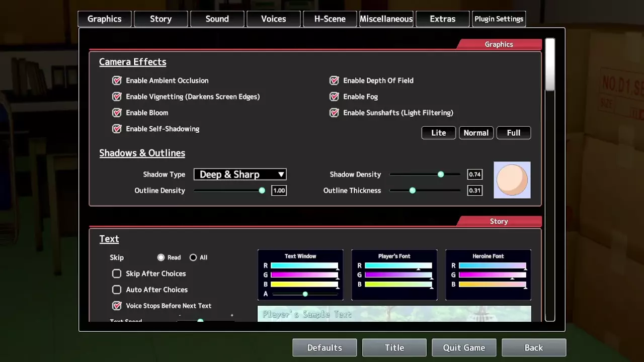Toggle the Enable Bloom checkbox
Viewport: 644px width, 362px height.
click(x=117, y=113)
